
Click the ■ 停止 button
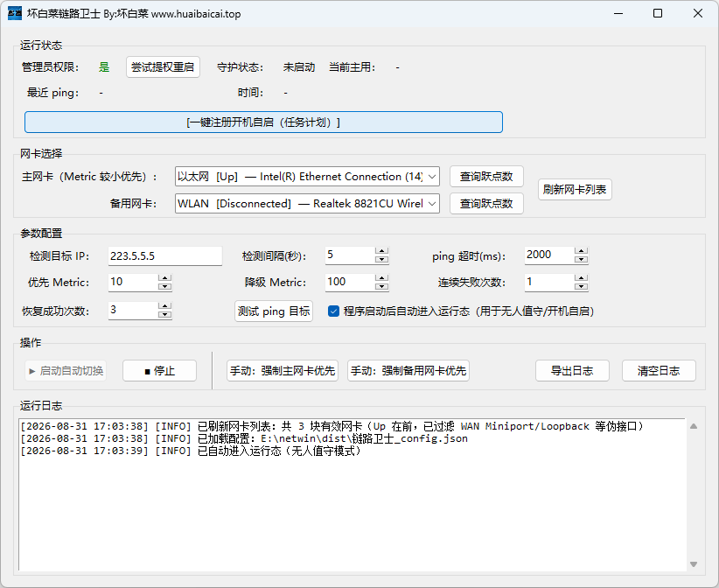(x=159, y=371)
